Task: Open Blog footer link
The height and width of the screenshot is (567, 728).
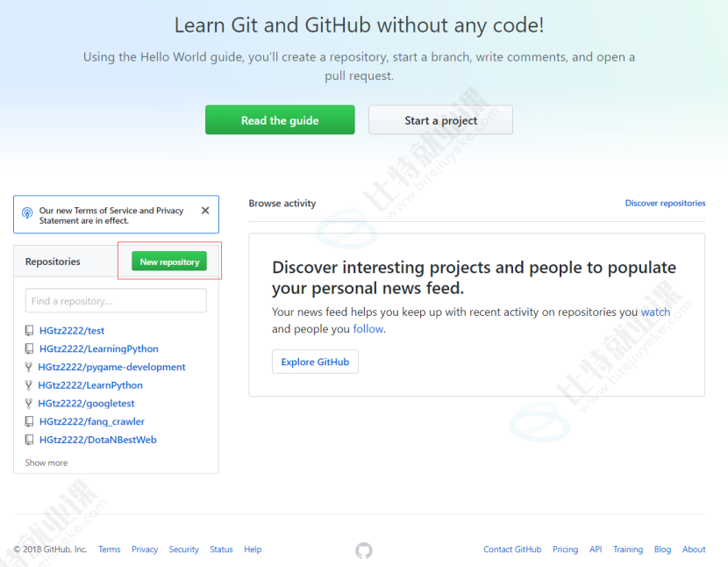Action: pyautogui.click(x=662, y=549)
